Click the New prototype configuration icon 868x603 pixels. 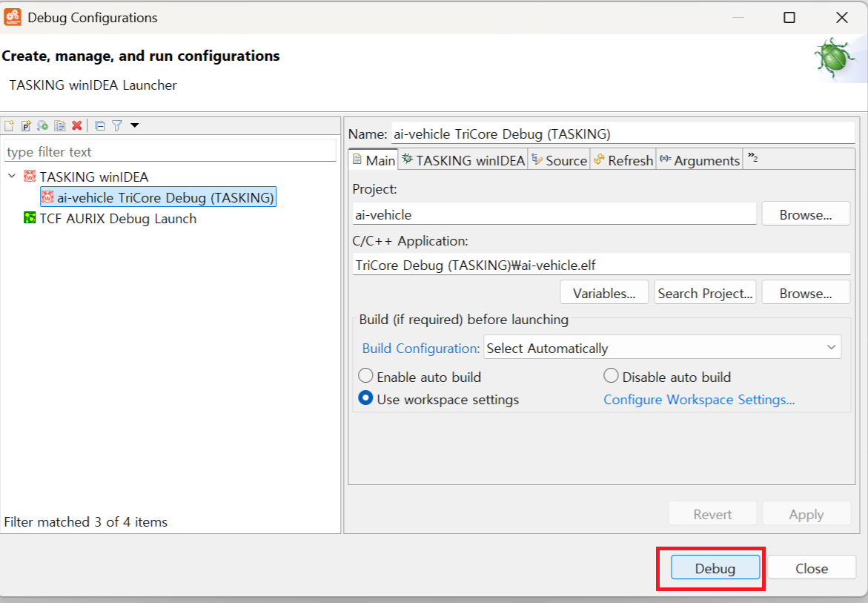(26, 125)
